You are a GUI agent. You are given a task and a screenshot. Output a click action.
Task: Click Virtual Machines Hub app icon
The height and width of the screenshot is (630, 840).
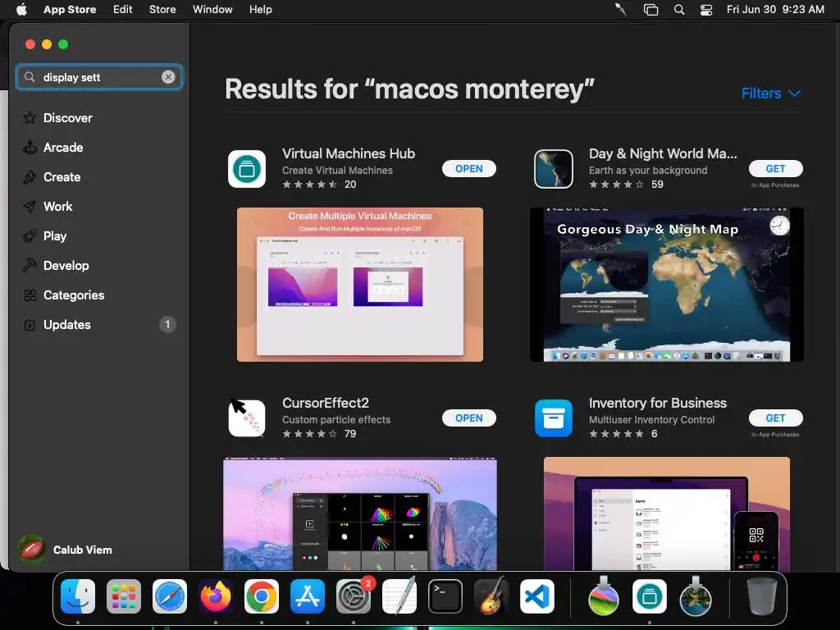tap(247, 169)
